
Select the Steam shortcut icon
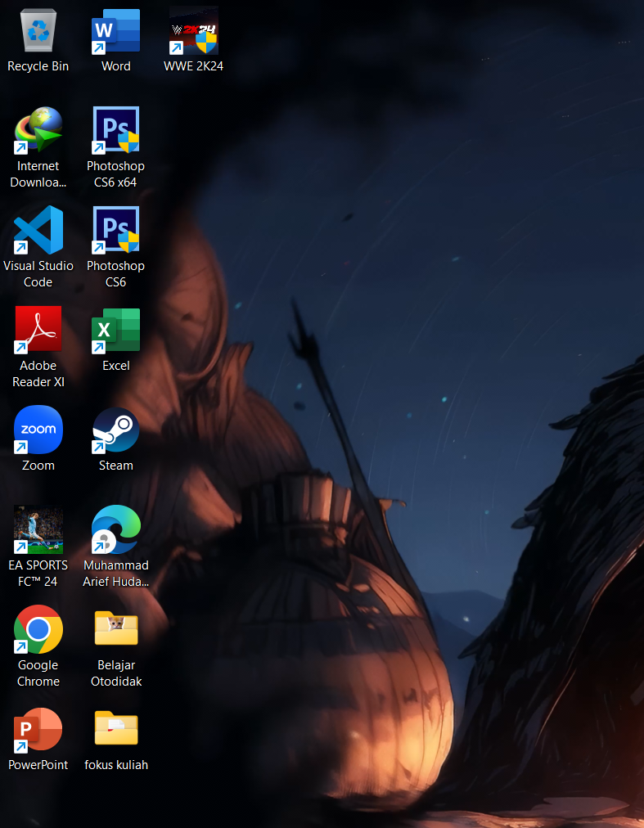[x=115, y=430]
